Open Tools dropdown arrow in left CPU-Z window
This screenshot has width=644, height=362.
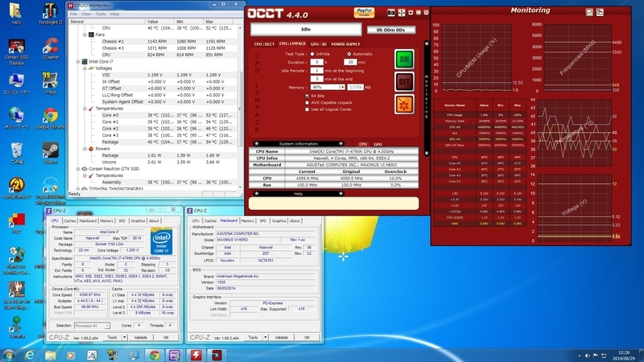[x=125, y=337]
